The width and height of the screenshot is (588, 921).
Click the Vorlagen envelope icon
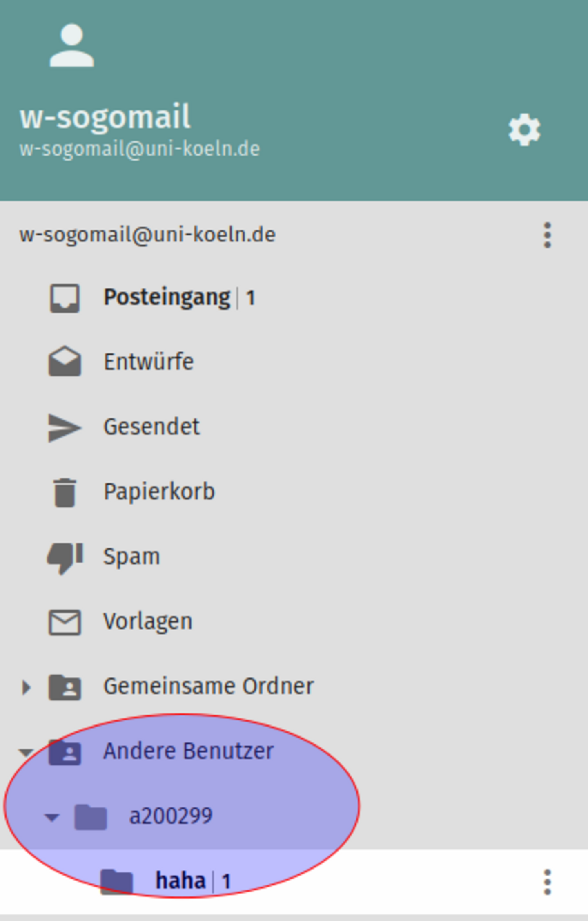(x=65, y=622)
